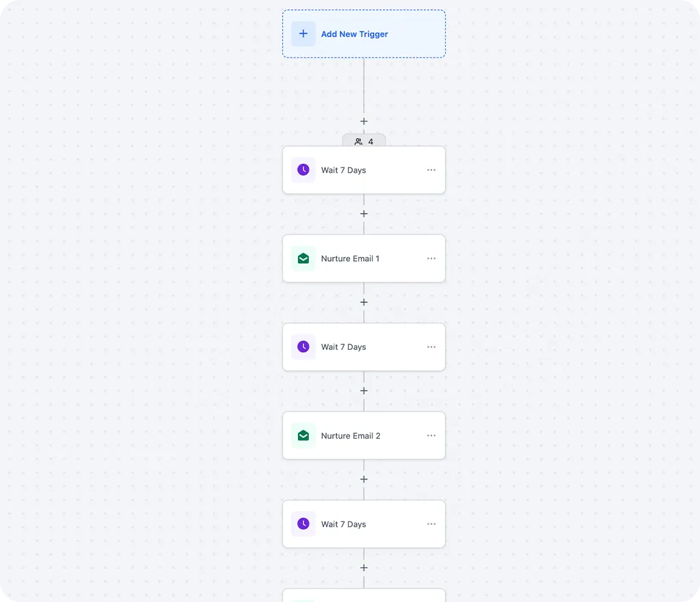Insert a step just below Nurture Email 2
This screenshot has height=602, width=700.
point(364,479)
